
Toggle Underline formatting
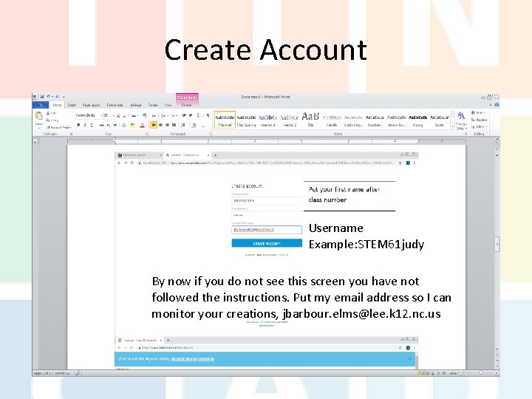click(92, 125)
